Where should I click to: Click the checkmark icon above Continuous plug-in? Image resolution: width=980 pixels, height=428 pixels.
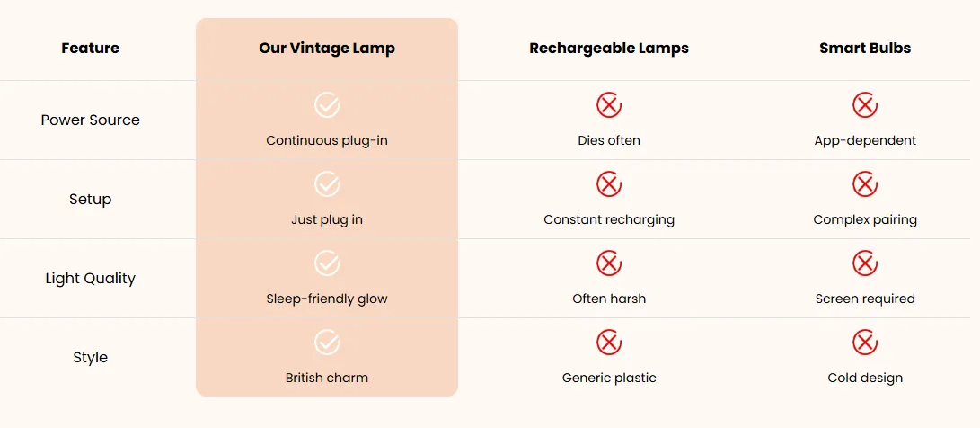(x=327, y=104)
